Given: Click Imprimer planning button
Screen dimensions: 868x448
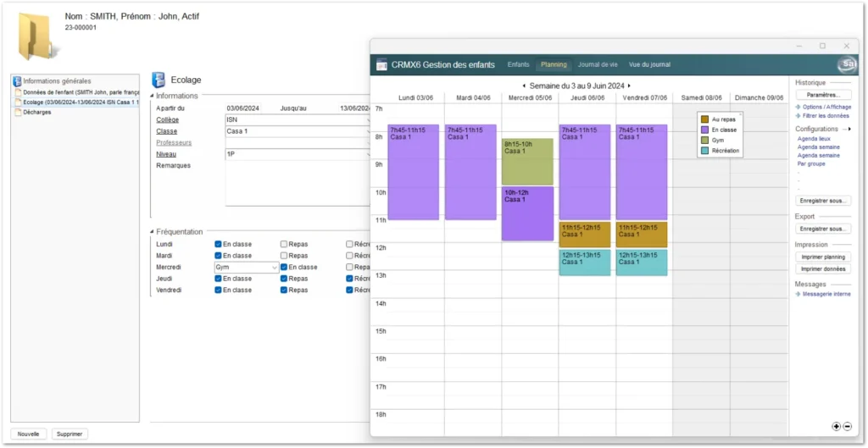Looking at the screenshot, I should tap(823, 257).
